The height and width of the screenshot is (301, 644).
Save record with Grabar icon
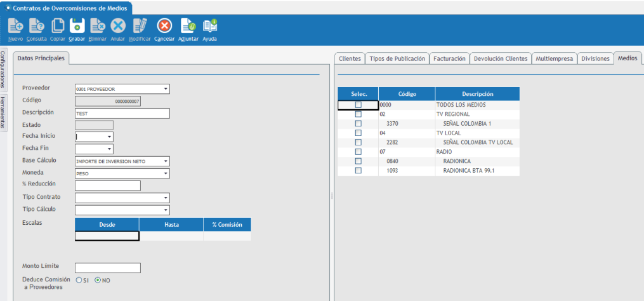[77, 26]
